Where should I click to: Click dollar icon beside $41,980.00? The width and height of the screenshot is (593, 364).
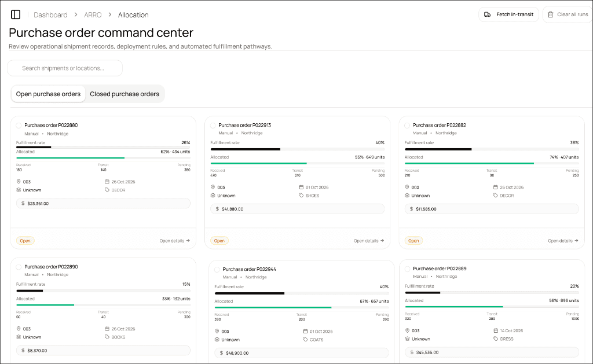point(218,209)
